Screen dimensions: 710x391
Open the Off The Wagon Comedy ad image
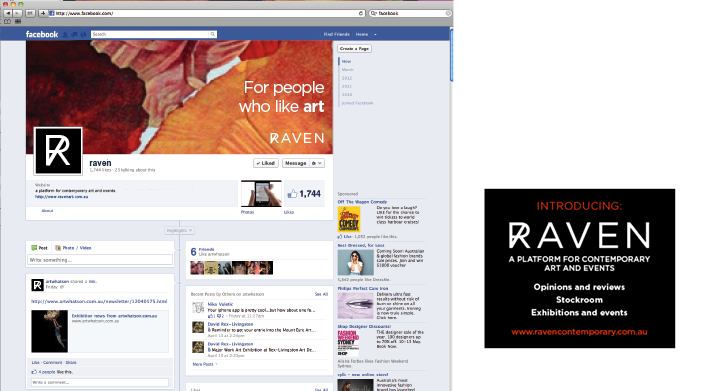pyautogui.click(x=349, y=219)
